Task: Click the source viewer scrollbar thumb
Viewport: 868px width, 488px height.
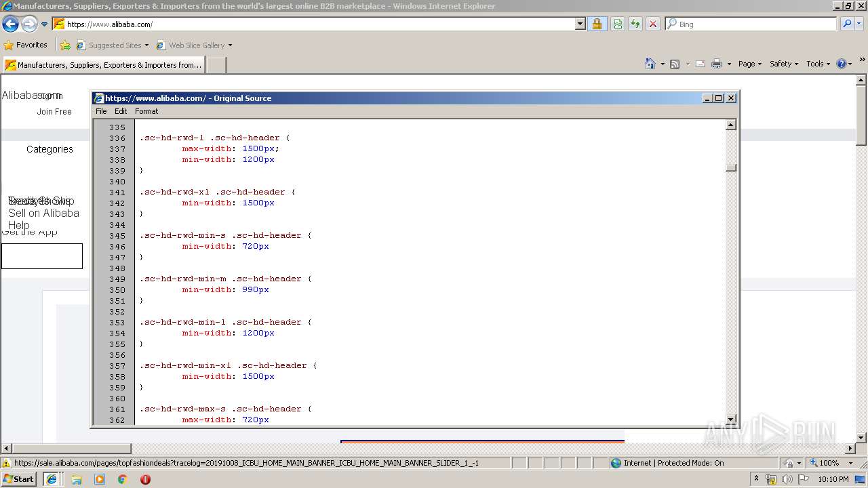Action: point(731,167)
